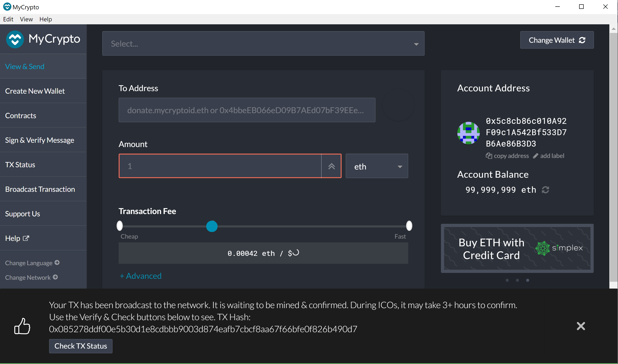This screenshot has width=618, height=364.
Task: Open the sidebar Help link
Action: [43, 238]
